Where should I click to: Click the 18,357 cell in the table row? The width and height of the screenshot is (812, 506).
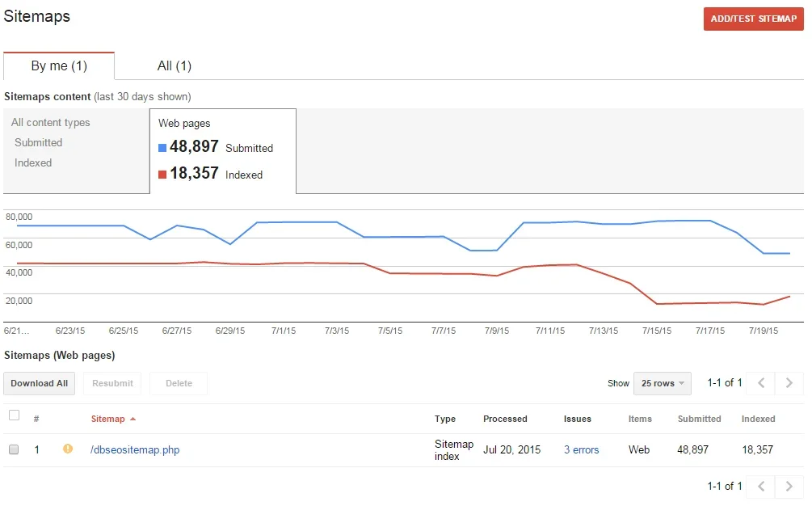[x=758, y=449]
